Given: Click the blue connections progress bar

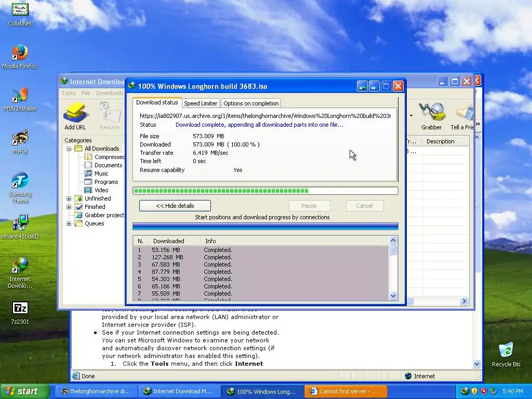Looking at the screenshot, I should (265, 227).
